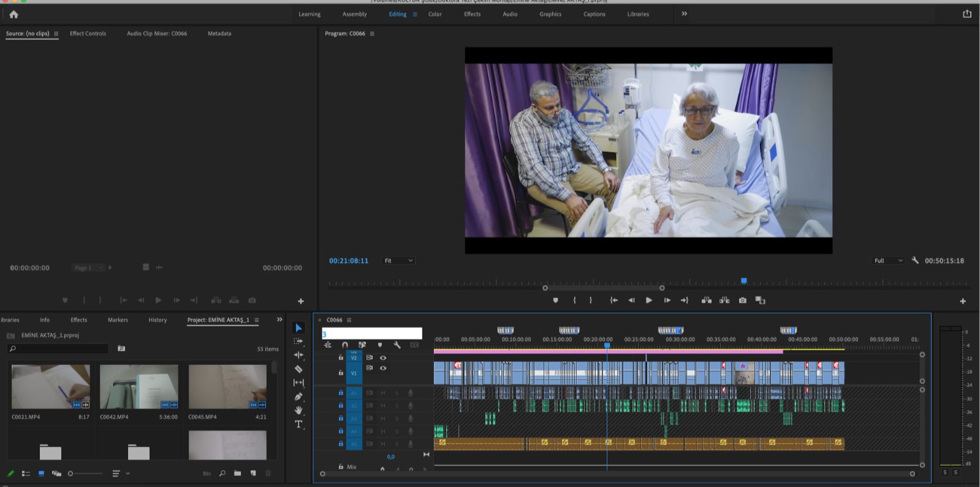Click the Home button
Screen dimensions: 980x487
(13, 14)
